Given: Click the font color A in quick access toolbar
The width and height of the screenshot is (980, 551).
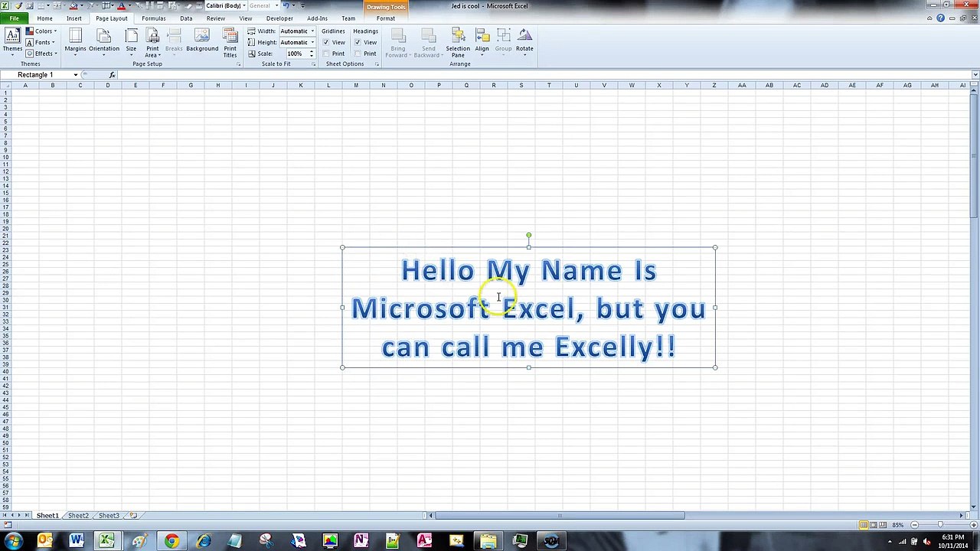Looking at the screenshot, I should tap(121, 5).
